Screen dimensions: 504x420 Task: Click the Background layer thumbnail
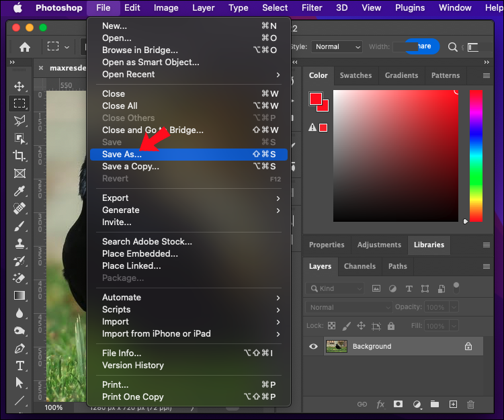pos(336,346)
